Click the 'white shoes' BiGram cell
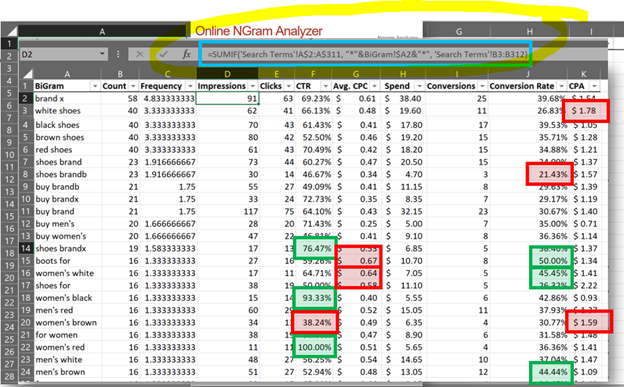This screenshot has height=387, width=624. click(66, 111)
